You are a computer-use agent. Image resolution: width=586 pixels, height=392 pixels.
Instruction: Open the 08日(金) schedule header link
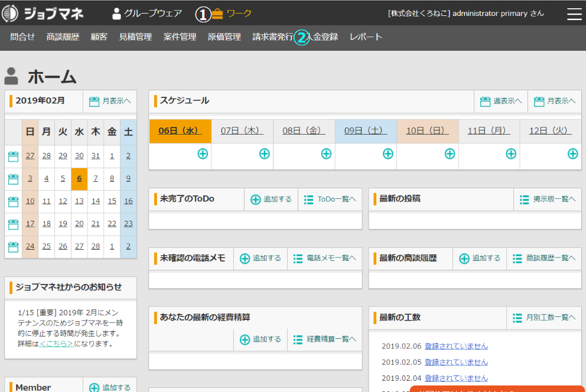coord(304,130)
